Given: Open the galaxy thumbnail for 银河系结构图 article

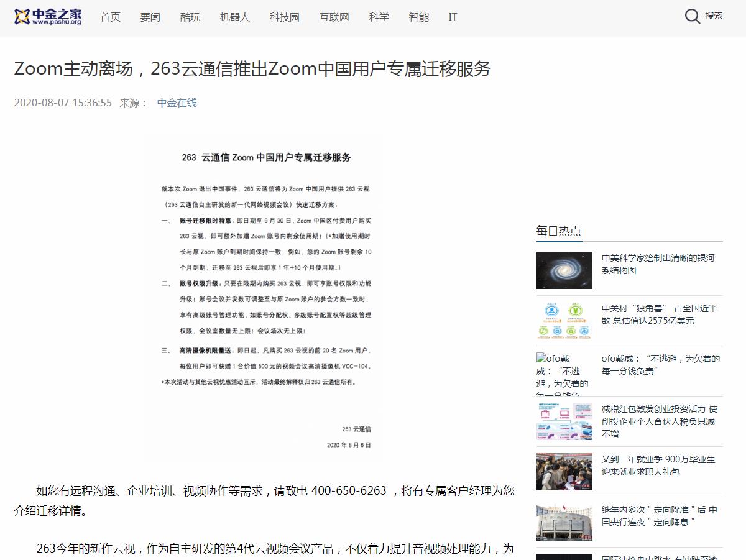Looking at the screenshot, I should pyautogui.click(x=564, y=270).
